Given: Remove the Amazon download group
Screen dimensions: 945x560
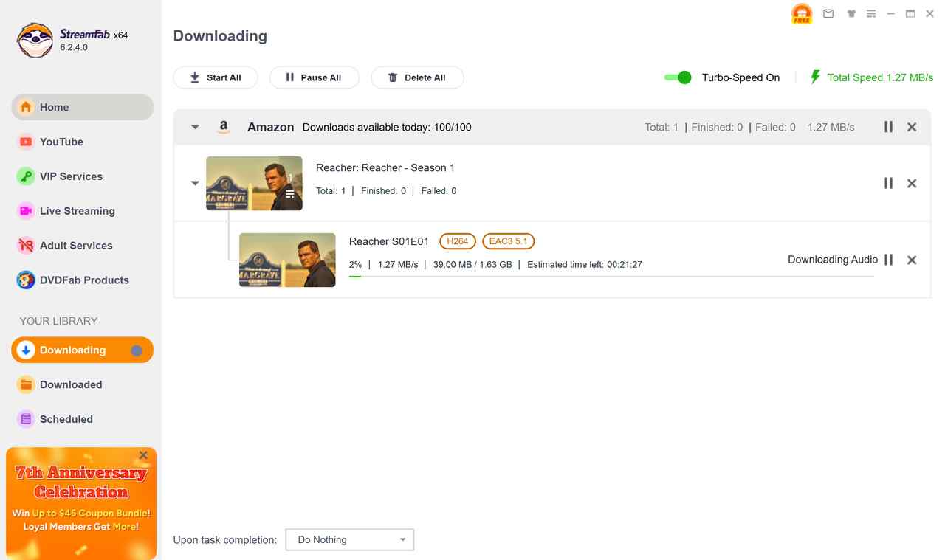Looking at the screenshot, I should click(x=912, y=127).
